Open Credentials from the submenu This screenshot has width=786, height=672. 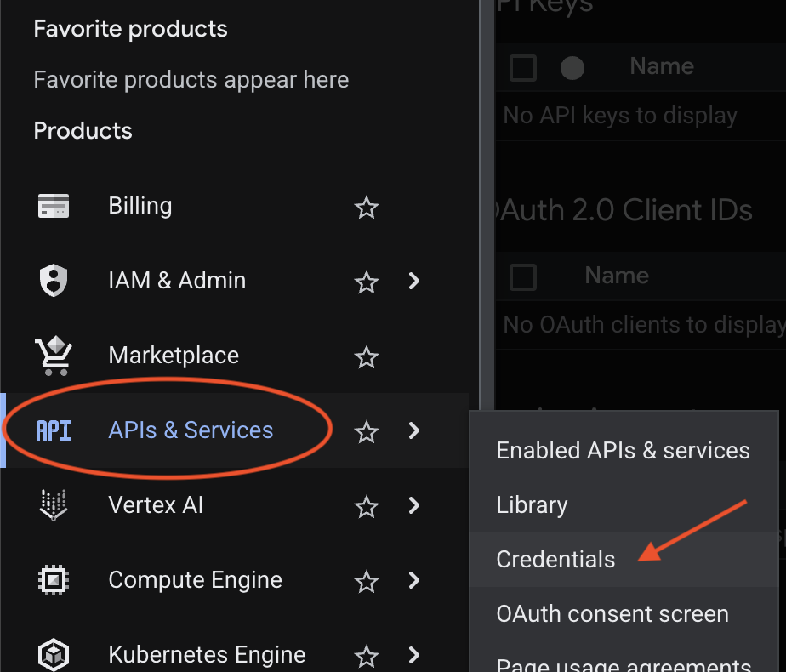point(555,559)
